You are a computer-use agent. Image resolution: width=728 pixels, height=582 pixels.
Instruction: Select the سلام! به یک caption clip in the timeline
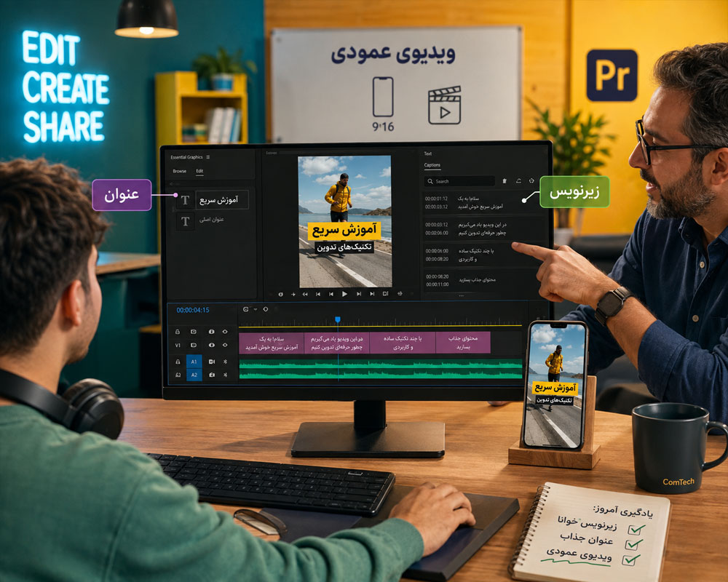pos(272,343)
